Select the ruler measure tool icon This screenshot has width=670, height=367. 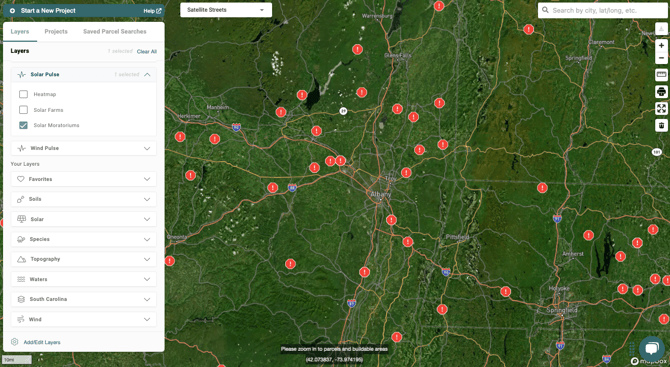point(661,75)
